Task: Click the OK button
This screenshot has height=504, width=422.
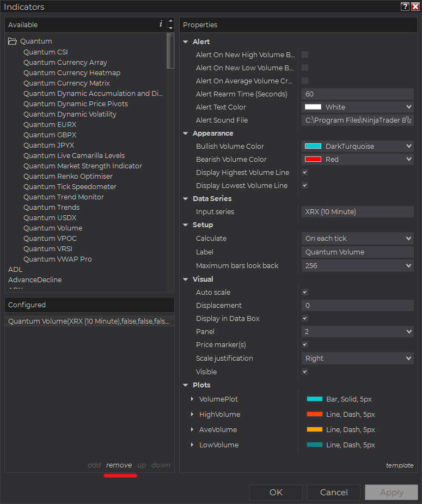Action: [276, 493]
